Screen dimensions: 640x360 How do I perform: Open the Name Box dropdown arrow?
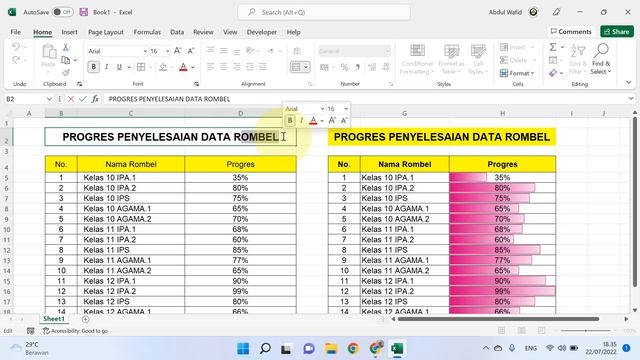49,99
